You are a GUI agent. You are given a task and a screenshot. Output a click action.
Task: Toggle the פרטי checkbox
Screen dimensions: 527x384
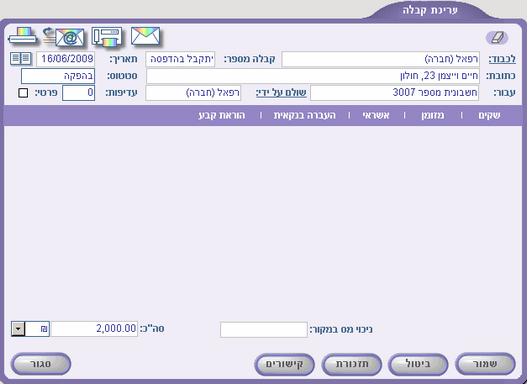coord(23,93)
